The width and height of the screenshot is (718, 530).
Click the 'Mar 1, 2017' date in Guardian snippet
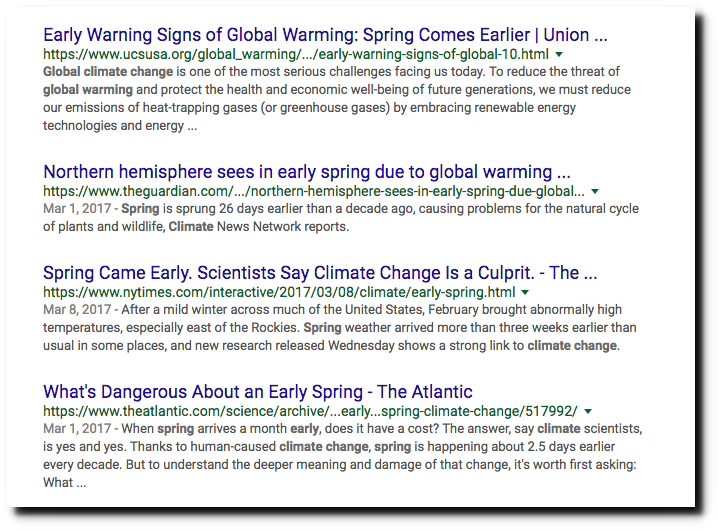click(77, 209)
